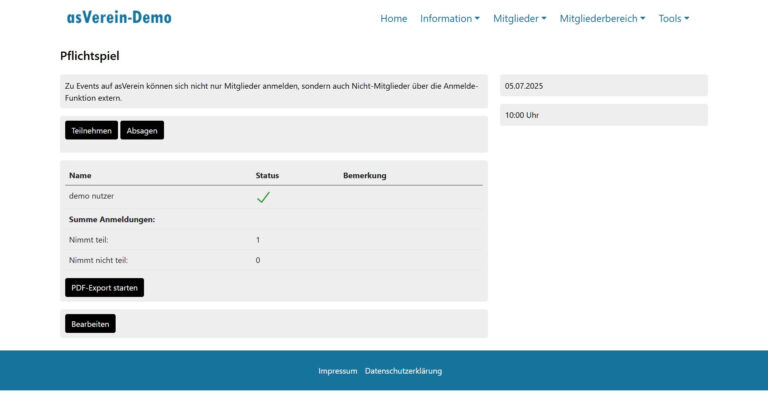768x396 pixels.
Task: Click the count 0 beside 'Nimmt nicht teil'
Action: (258, 260)
